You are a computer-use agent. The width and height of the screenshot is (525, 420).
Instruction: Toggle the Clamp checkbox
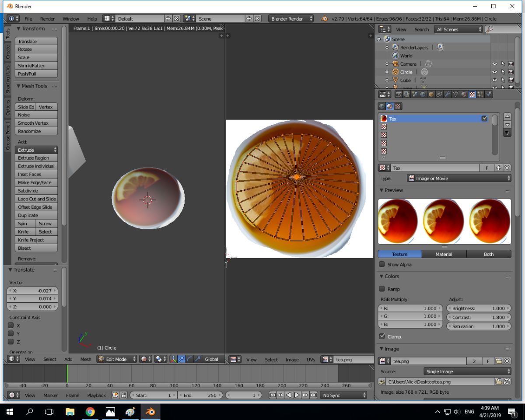tap(382, 336)
